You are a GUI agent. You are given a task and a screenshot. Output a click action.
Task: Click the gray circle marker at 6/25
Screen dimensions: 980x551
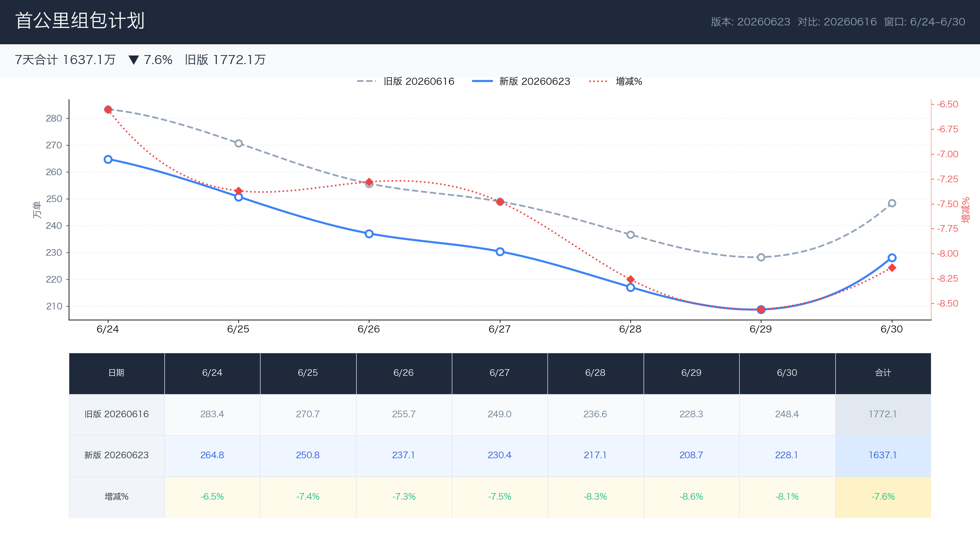click(238, 143)
